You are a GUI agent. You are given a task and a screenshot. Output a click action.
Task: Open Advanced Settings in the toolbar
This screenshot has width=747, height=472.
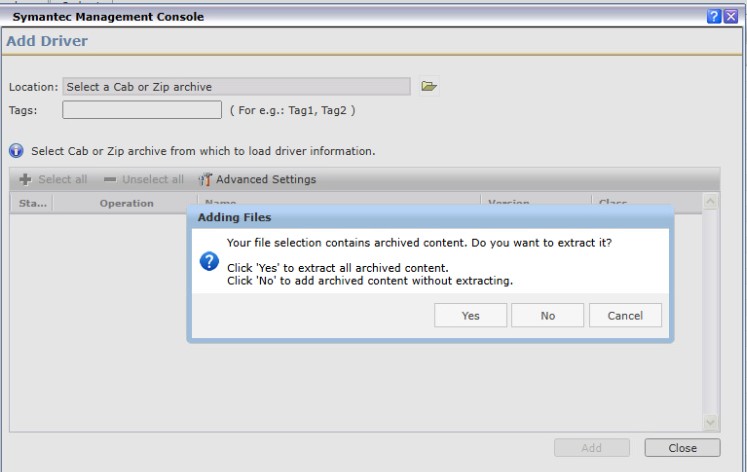[x=265, y=180]
